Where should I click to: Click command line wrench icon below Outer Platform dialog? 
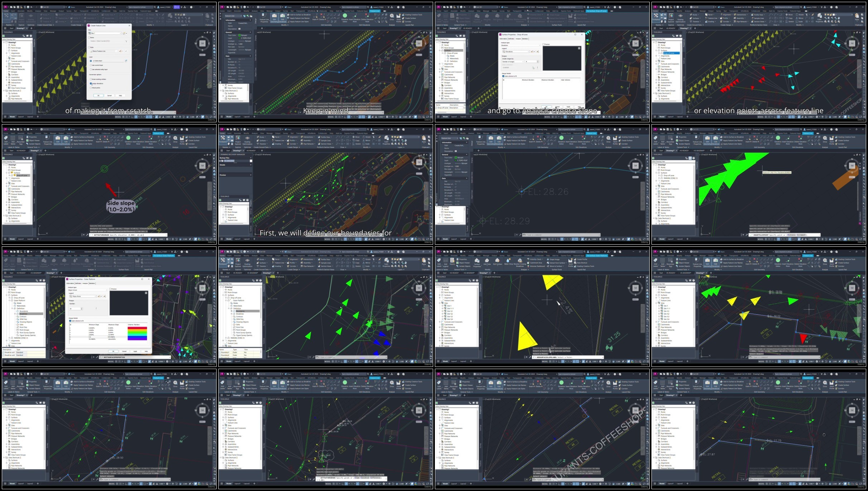97,357
